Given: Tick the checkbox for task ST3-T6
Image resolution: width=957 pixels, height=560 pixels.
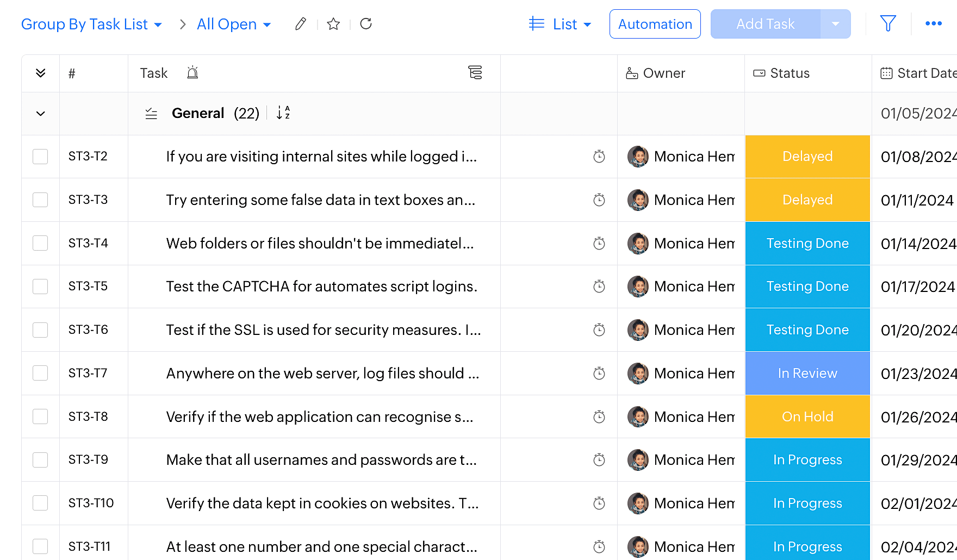Looking at the screenshot, I should (40, 330).
